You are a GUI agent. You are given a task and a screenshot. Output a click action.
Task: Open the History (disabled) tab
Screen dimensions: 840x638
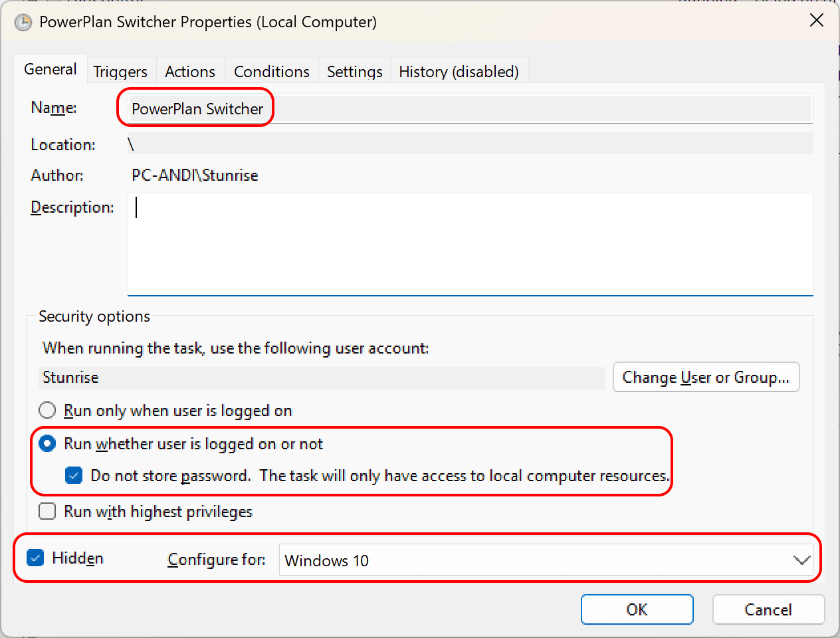[459, 71]
